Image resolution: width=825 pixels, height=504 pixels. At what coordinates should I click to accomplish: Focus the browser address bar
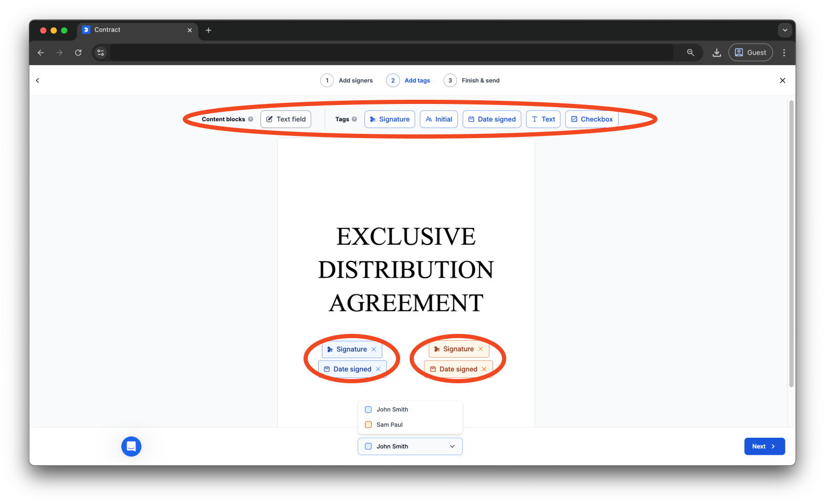coord(391,52)
